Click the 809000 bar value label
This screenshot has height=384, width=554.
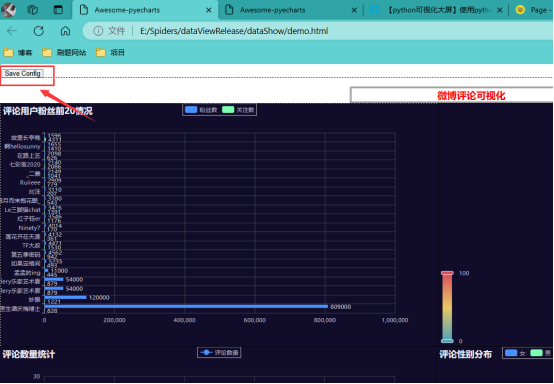tap(341, 307)
